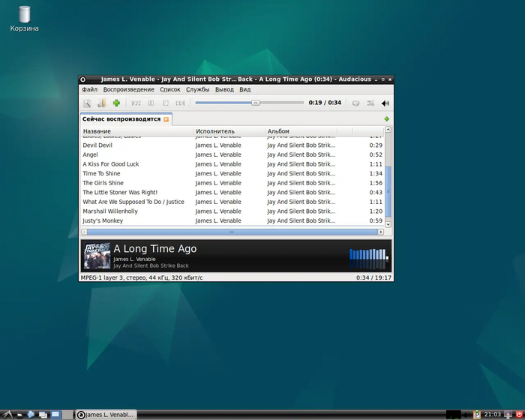Click the MPEG-1 layer 3 status text
525x420 pixels.
(x=142, y=277)
